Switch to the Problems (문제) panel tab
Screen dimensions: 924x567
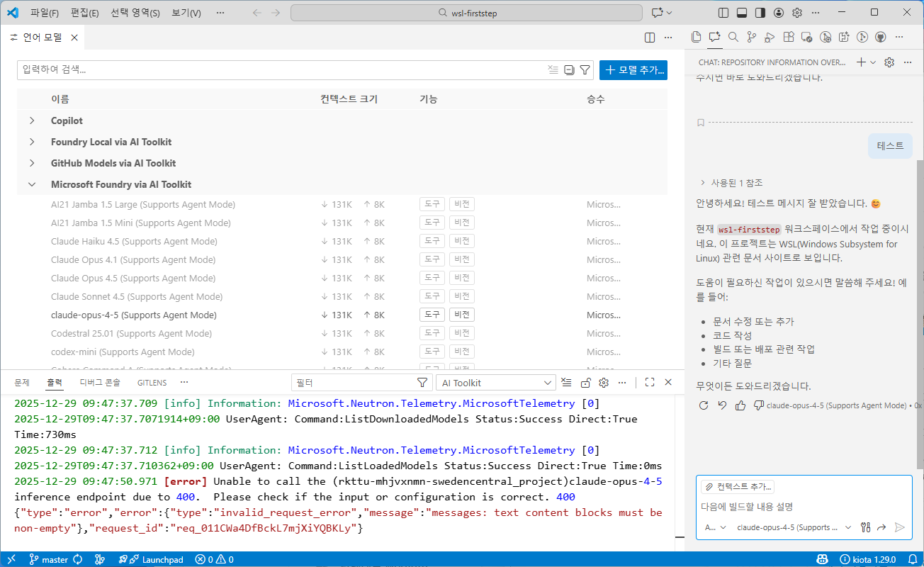tap(22, 383)
